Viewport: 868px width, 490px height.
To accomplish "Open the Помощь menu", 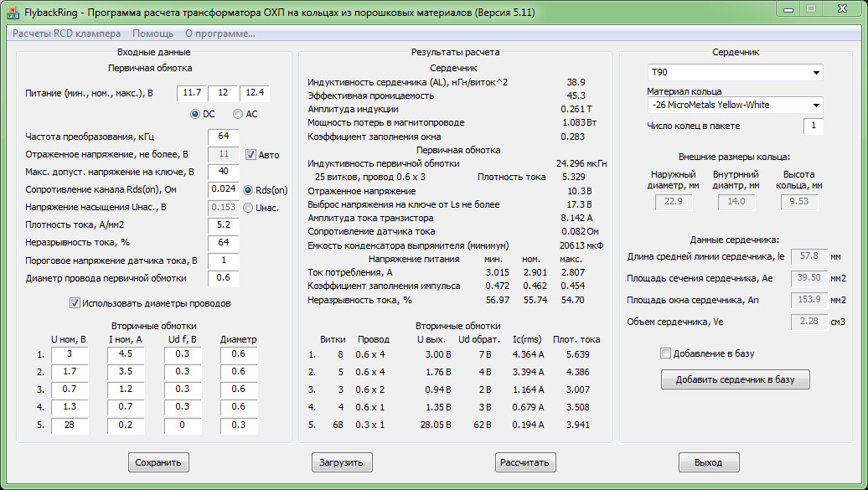I will (152, 34).
